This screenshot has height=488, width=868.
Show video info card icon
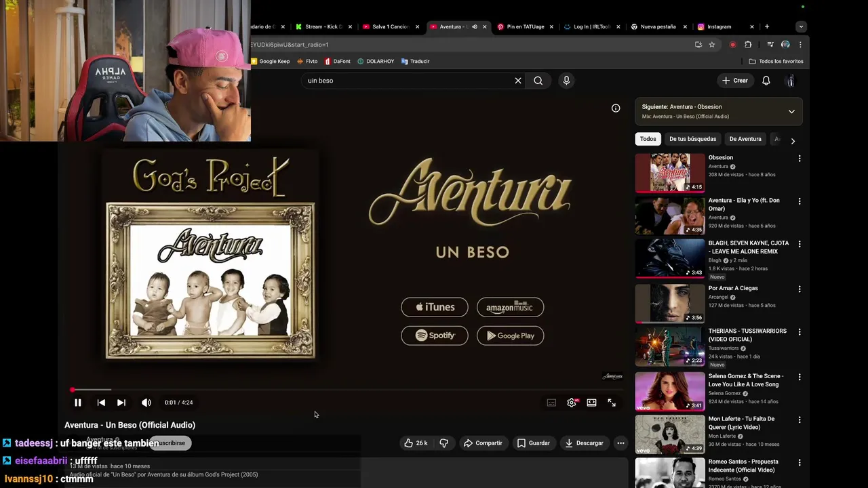(616, 108)
